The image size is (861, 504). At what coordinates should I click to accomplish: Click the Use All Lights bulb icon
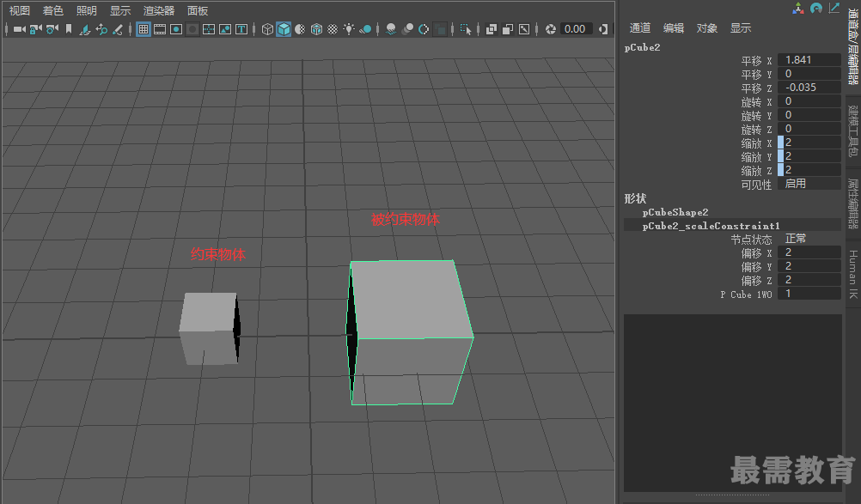[349, 29]
